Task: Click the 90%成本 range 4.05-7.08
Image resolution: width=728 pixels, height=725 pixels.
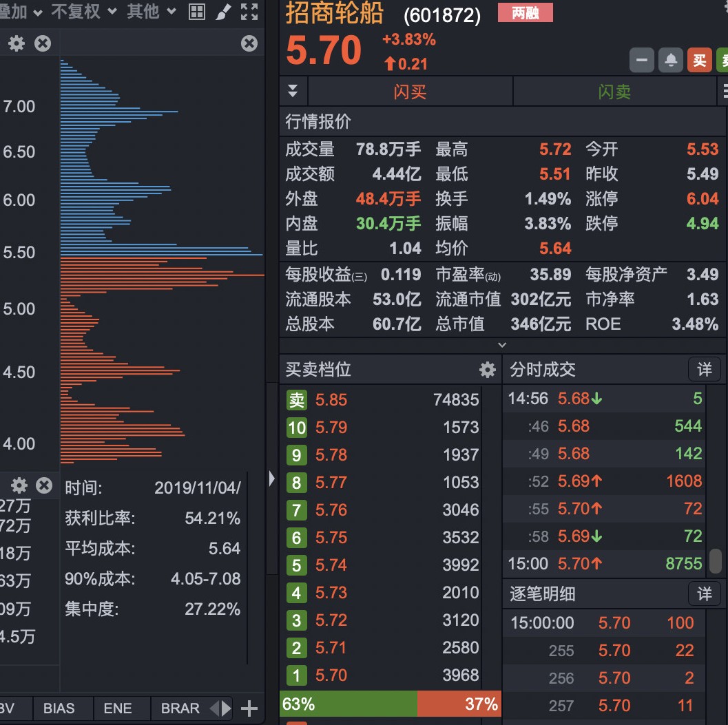Action: coord(206,579)
